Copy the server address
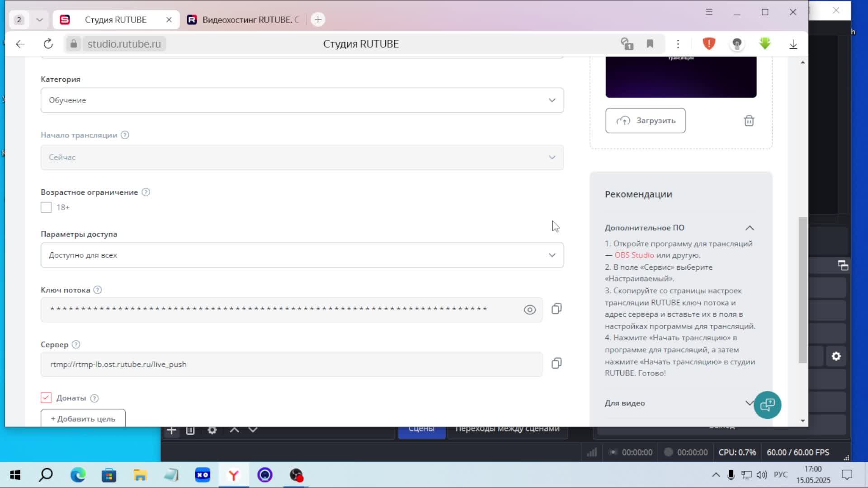This screenshot has width=868, height=488. [x=557, y=364]
